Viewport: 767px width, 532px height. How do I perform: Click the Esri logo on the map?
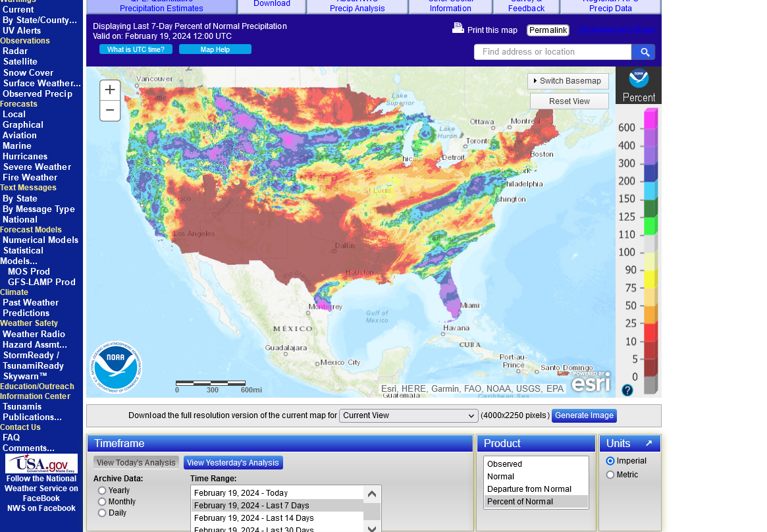tap(591, 383)
